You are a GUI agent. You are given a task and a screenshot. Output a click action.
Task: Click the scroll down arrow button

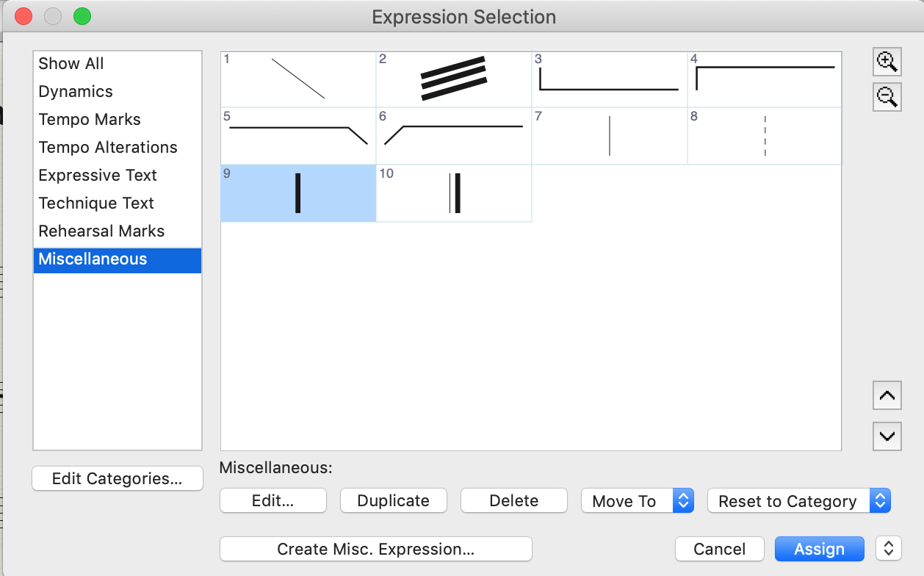coord(887,436)
